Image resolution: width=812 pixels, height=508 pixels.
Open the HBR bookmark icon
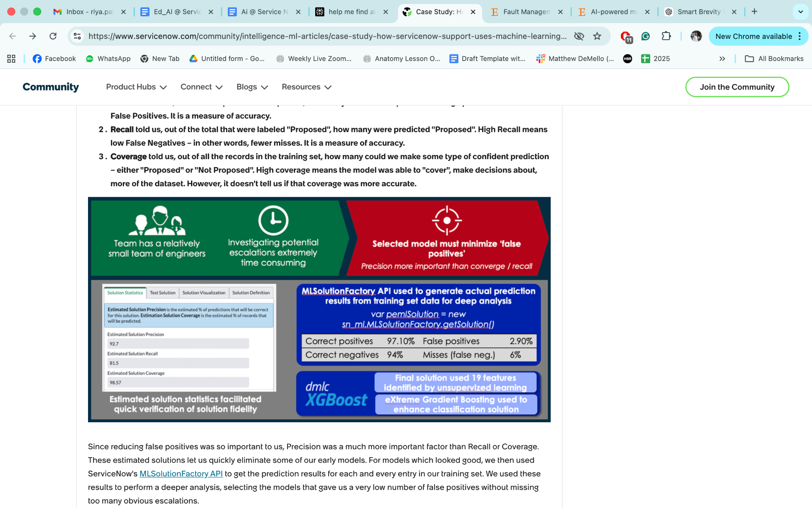pyautogui.click(x=627, y=59)
